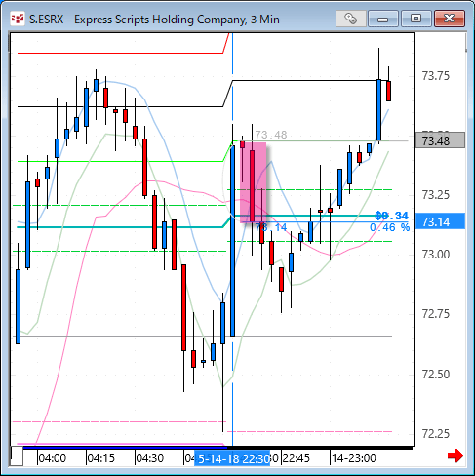Click the 73.75 price scale label
475x476 pixels.
pyautogui.click(x=436, y=76)
